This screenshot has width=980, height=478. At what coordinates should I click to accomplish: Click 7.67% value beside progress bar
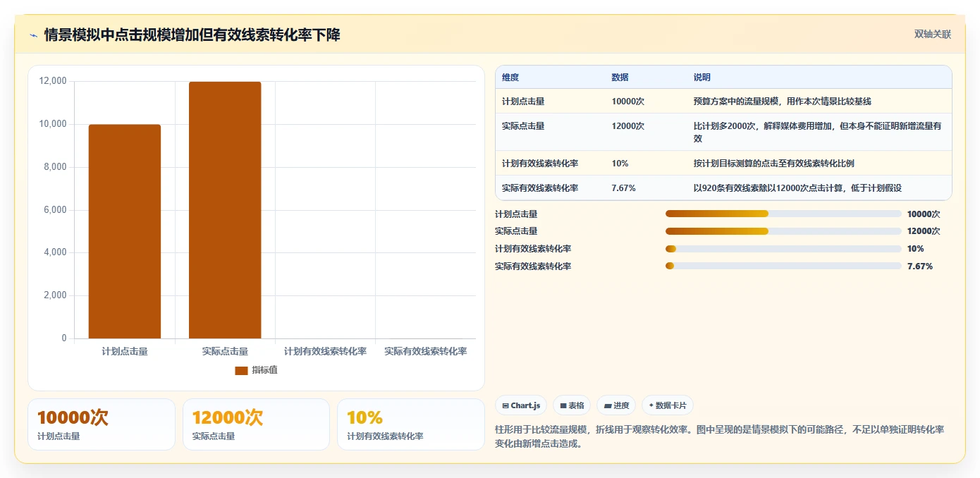click(920, 266)
